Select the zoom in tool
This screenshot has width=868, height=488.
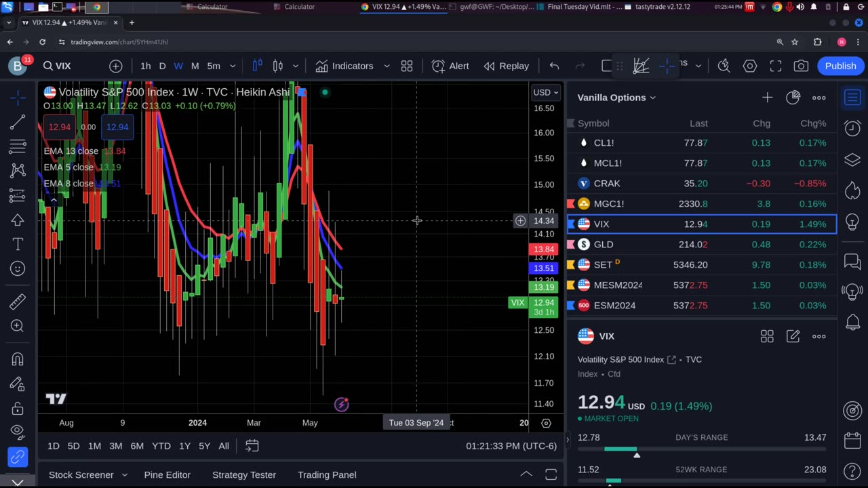pos(18,326)
